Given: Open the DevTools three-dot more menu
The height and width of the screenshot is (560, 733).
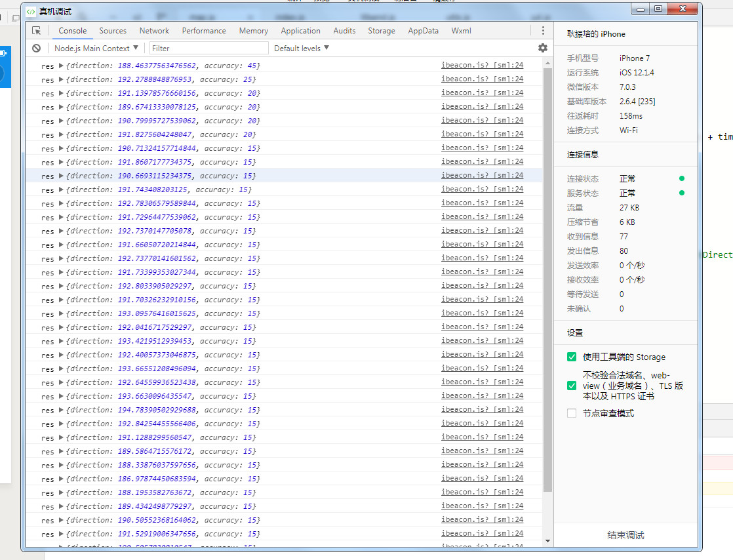Looking at the screenshot, I should 543,31.
